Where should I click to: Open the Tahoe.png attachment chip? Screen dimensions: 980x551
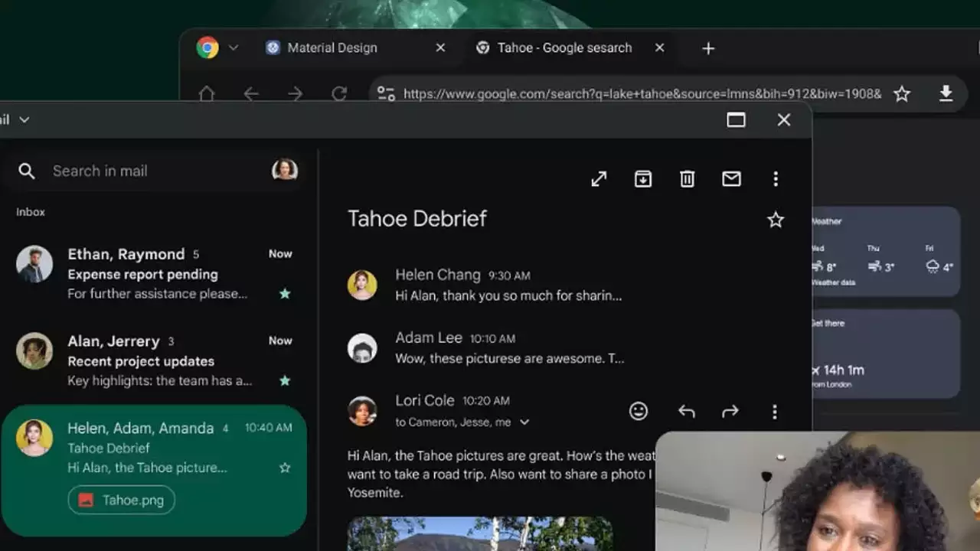tap(122, 500)
